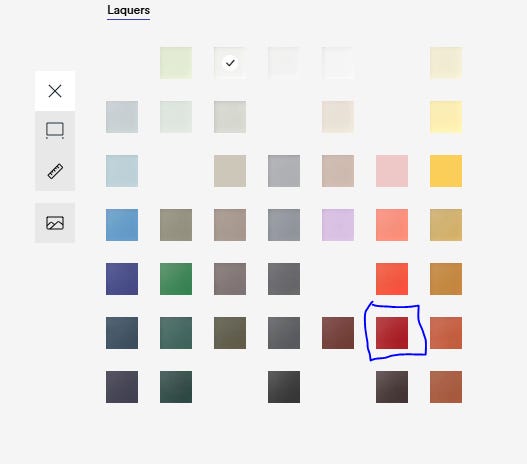Choose the orange-red swatch

coord(392,279)
